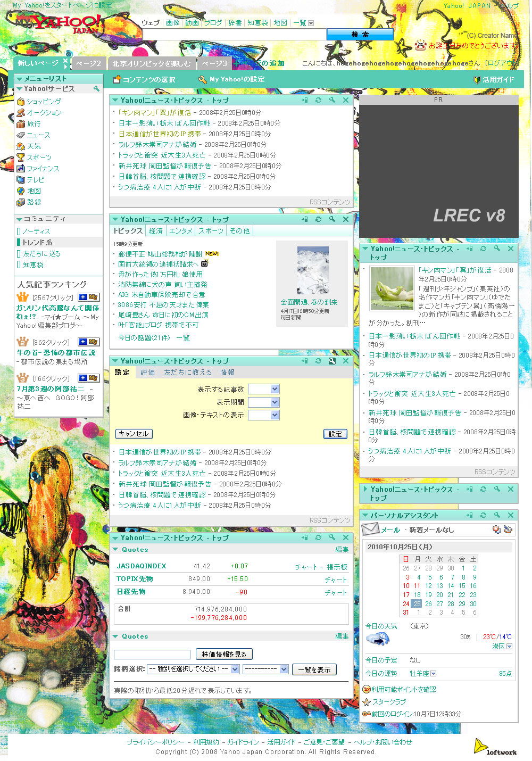This screenshot has width=532, height=761.
Task: Click the points coin icon
Action: 366,689
